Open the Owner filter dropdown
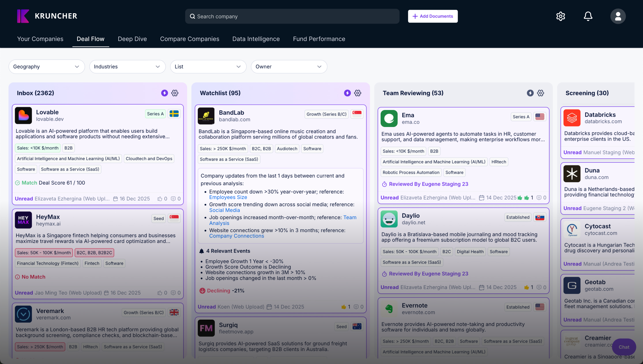This screenshot has width=643, height=364. pyautogui.click(x=289, y=67)
